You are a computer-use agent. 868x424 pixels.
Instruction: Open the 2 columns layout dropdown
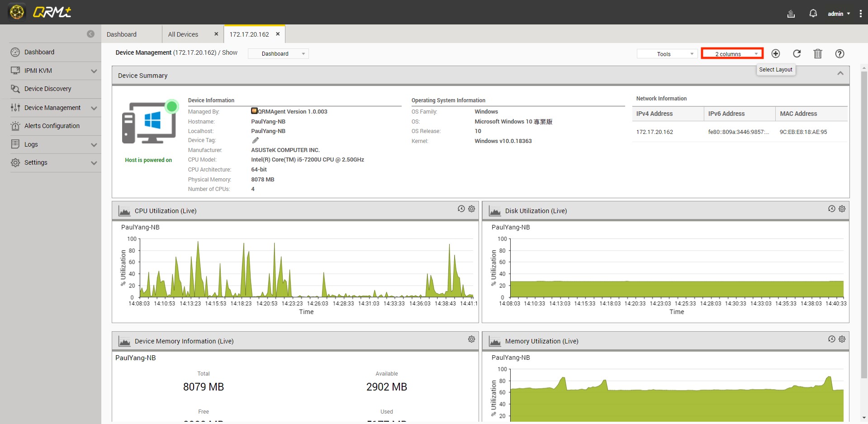732,54
